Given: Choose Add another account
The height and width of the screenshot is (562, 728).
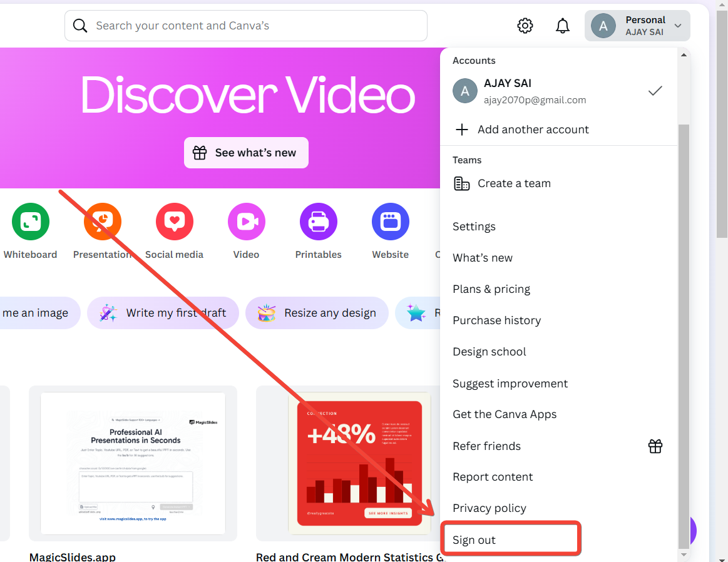Looking at the screenshot, I should coord(558,130).
